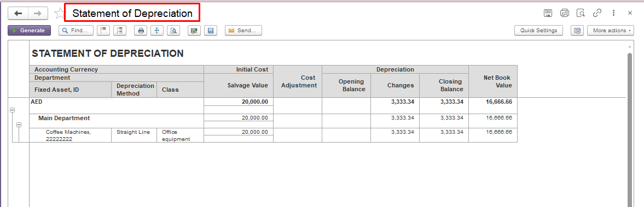Save report with the blue floppy disk icon
The width and height of the screenshot is (644, 207).
pos(211,31)
